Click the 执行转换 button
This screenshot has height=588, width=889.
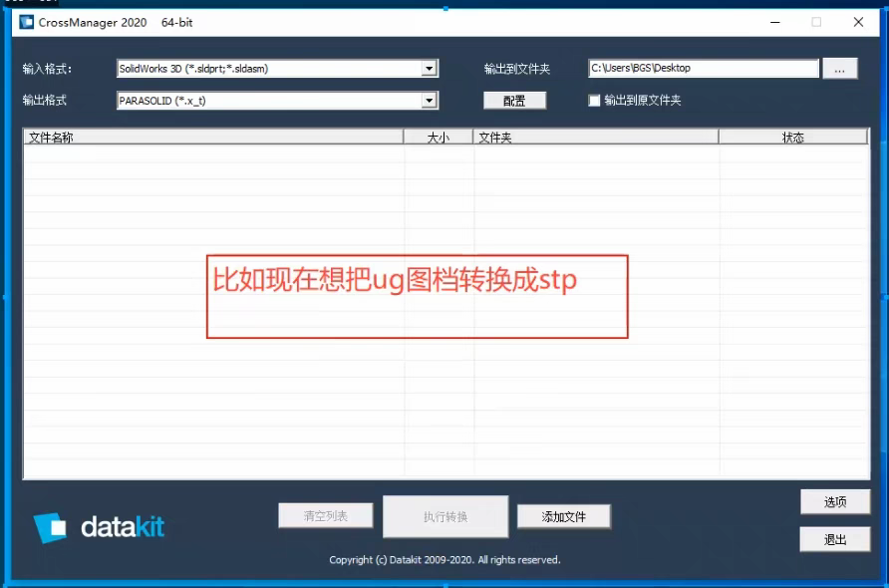click(445, 516)
